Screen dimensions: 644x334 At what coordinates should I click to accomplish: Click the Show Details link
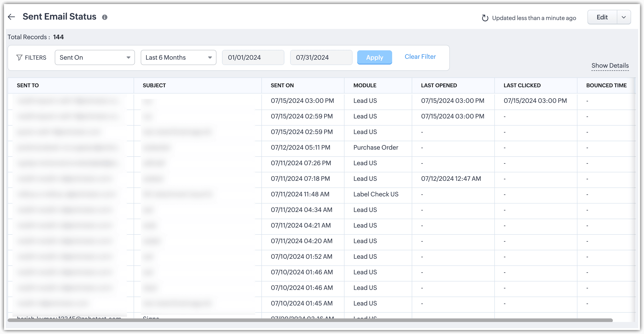pyautogui.click(x=610, y=65)
